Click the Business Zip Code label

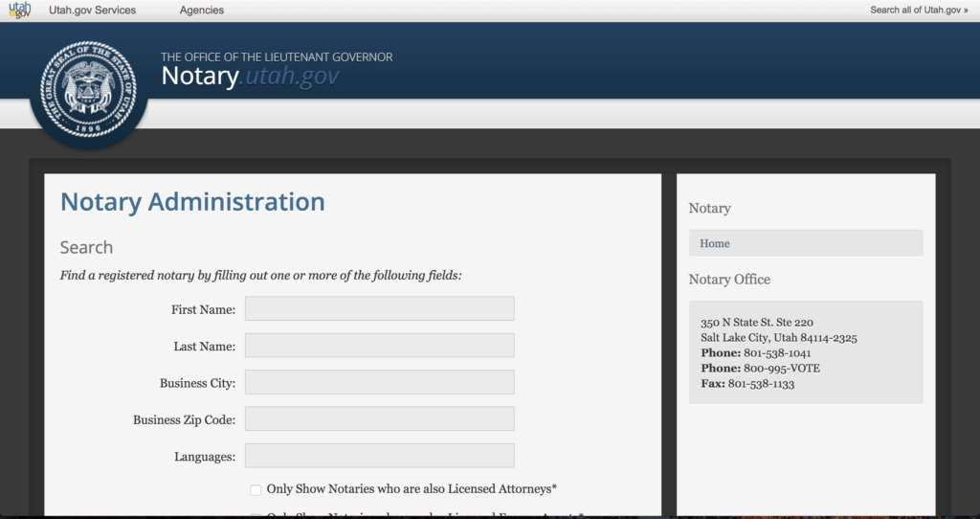click(184, 420)
